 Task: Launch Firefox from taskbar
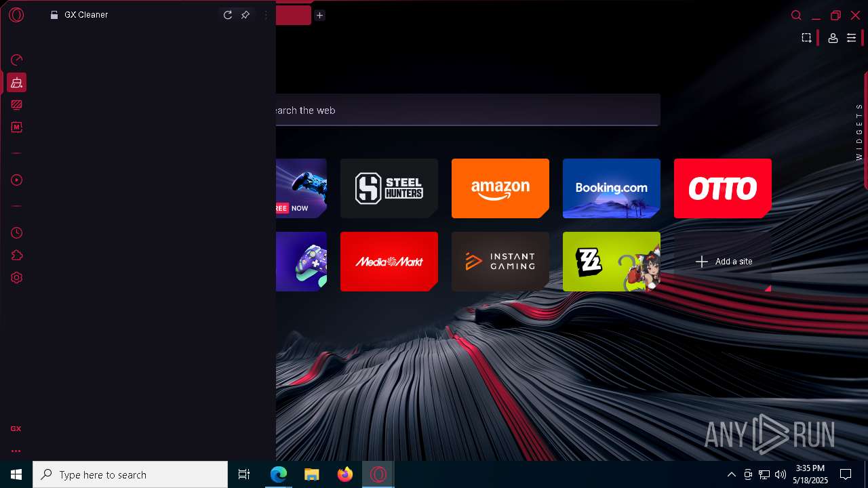coord(345,474)
